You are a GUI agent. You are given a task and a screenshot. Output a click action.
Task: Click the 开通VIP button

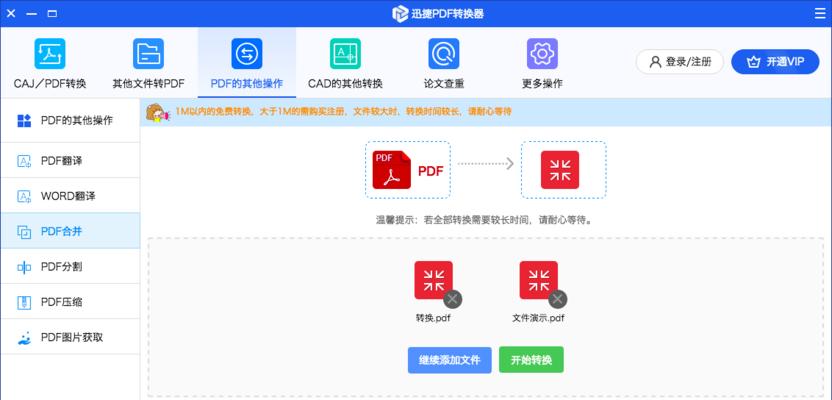pyautogui.click(x=775, y=62)
